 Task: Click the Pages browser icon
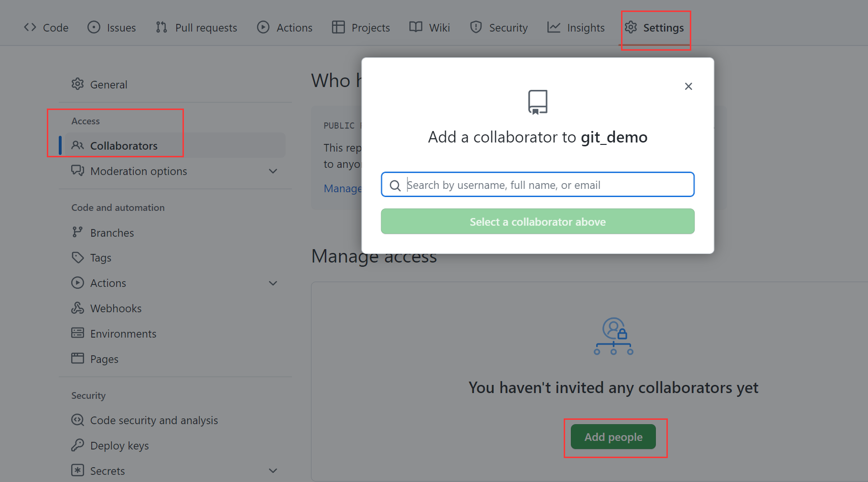click(x=77, y=358)
